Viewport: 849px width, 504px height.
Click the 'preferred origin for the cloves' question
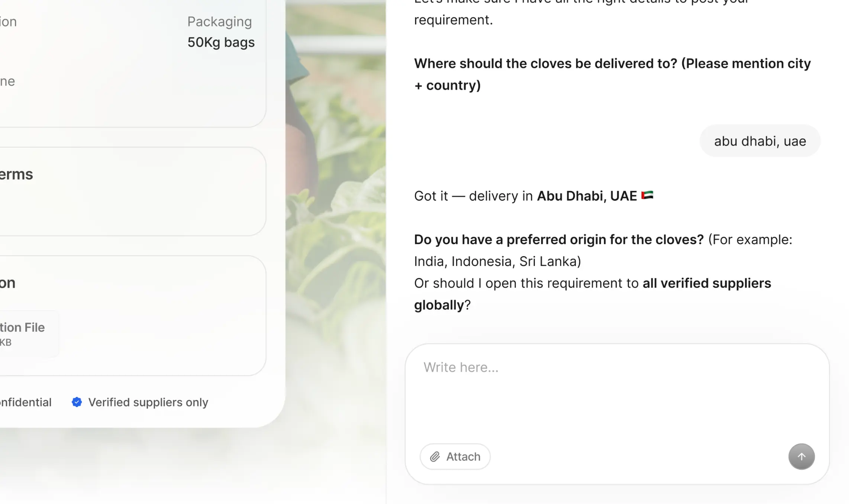pyautogui.click(x=559, y=240)
